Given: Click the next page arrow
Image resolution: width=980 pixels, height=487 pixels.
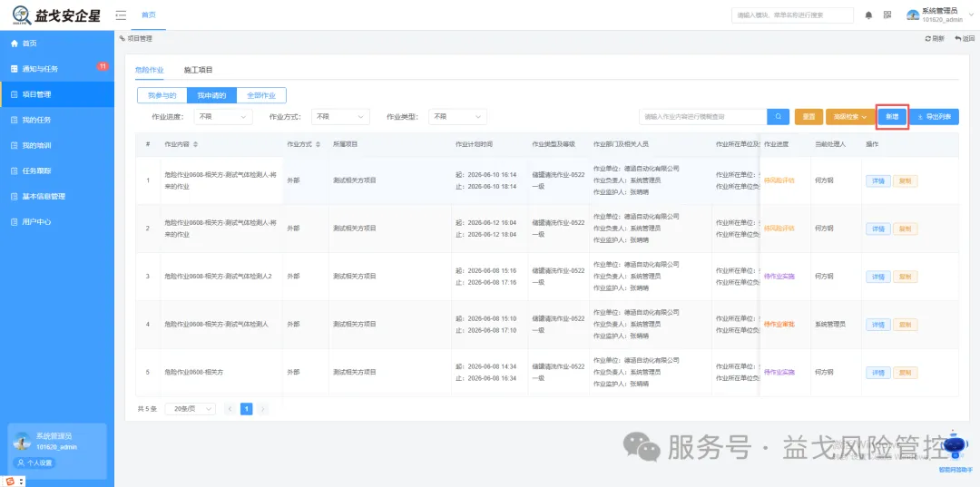Looking at the screenshot, I should pos(263,409).
